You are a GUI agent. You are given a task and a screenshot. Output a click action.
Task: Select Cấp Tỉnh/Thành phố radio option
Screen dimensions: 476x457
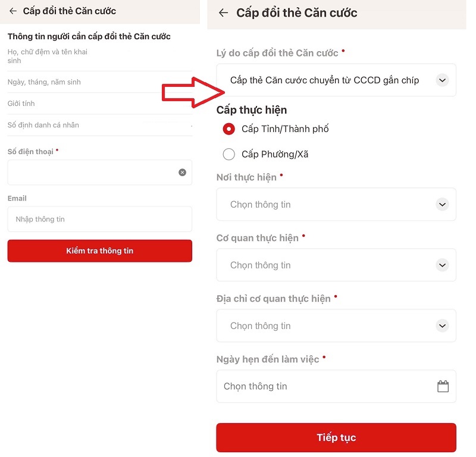tap(228, 129)
